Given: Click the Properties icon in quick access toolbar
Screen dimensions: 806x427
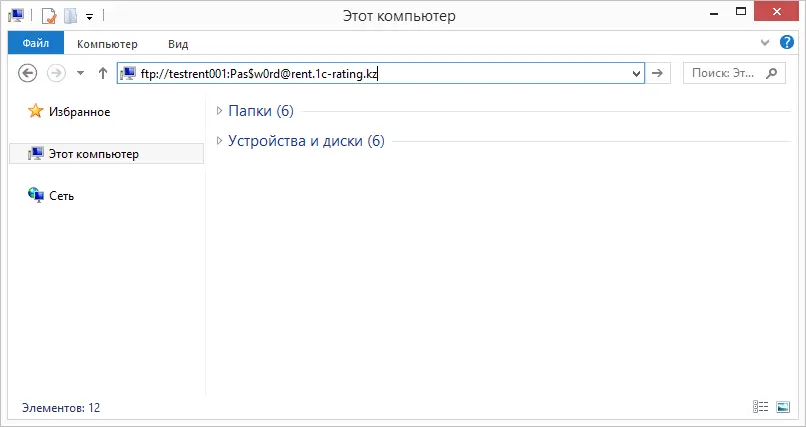Looking at the screenshot, I should click(48, 16).
